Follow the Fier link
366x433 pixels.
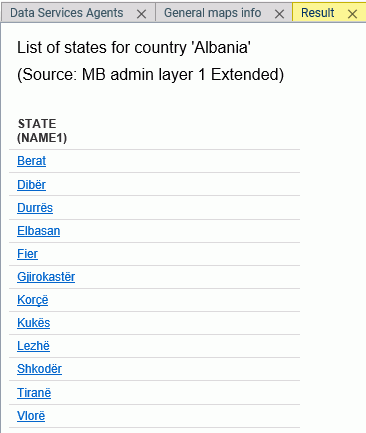pyautogui.click(x=27, y=254)
